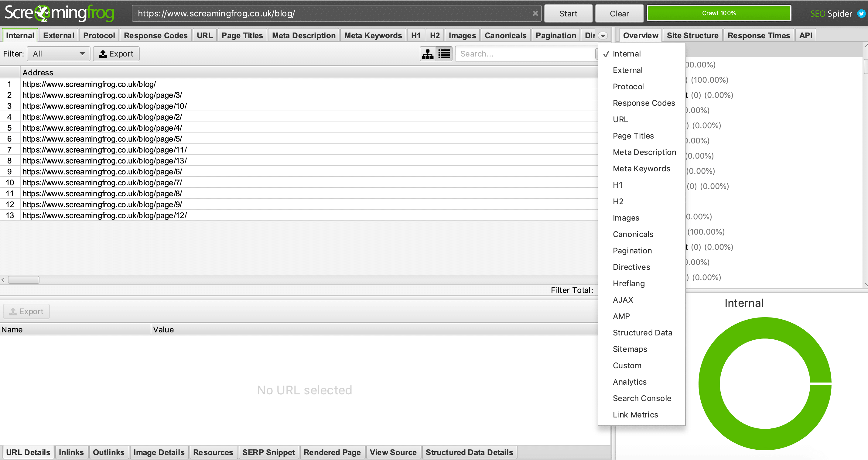Open the Response Codes tab
Image resolution: width=868 pixels, height=460 pixels.
tap(155, 36)
